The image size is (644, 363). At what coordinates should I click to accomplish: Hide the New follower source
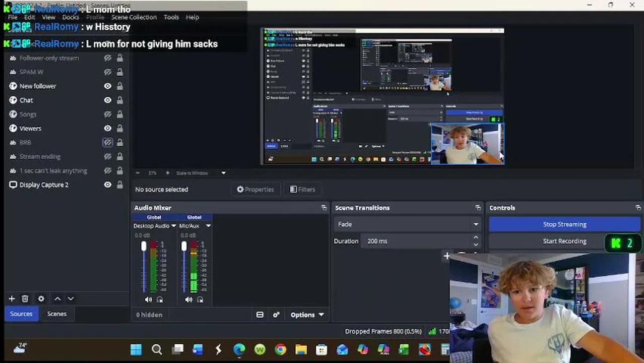click(x=107, y=86)
